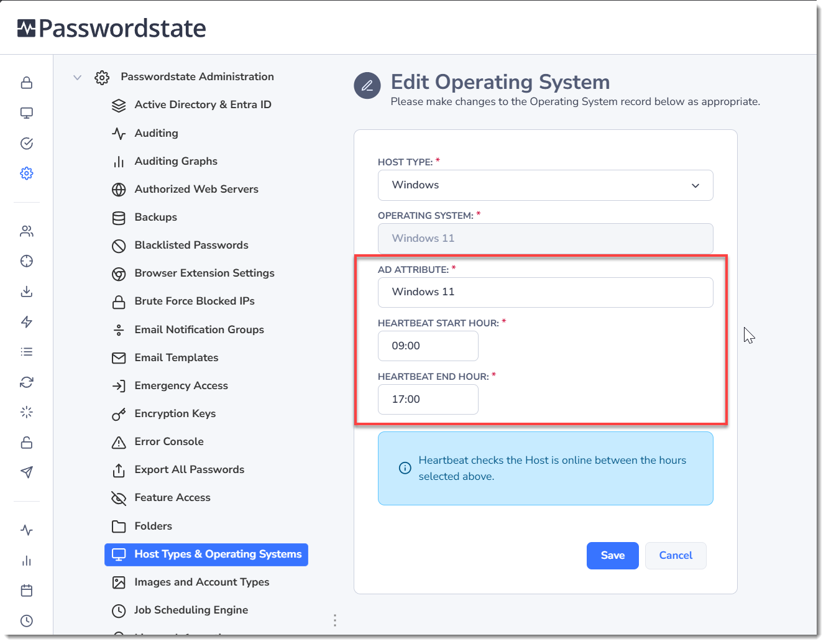Click the Heartbeat End Hour field

tap(428, 399)
